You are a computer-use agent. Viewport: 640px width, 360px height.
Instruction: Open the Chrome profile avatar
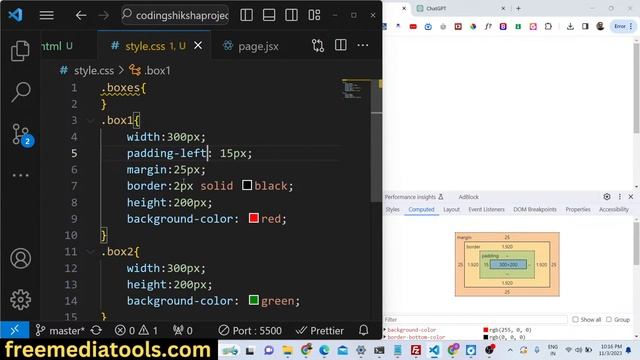[x=600, y=26]
